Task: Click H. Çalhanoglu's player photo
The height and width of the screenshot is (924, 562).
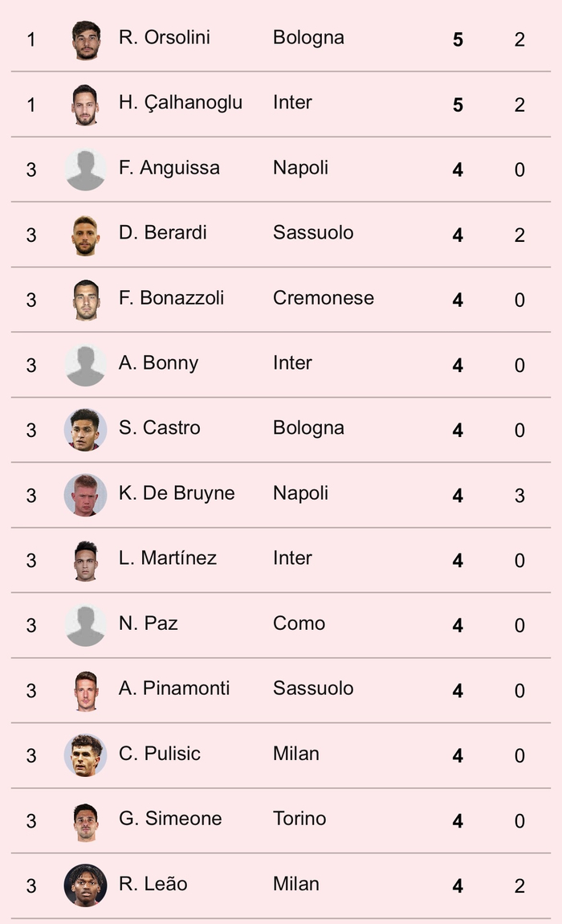Action: (85, 104)
